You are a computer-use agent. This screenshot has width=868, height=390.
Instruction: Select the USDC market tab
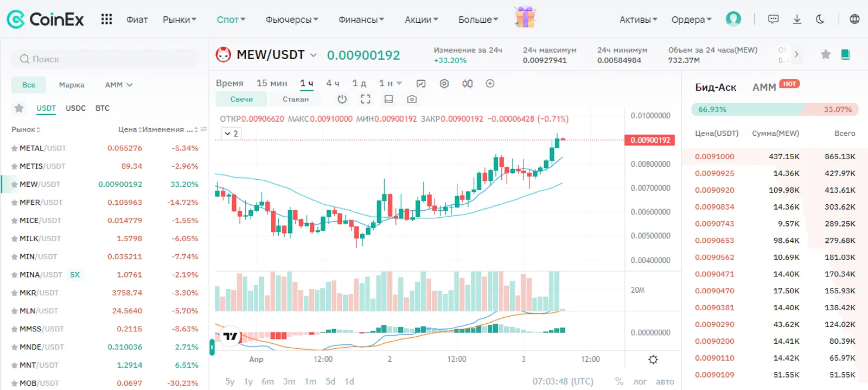pos(75,108)
